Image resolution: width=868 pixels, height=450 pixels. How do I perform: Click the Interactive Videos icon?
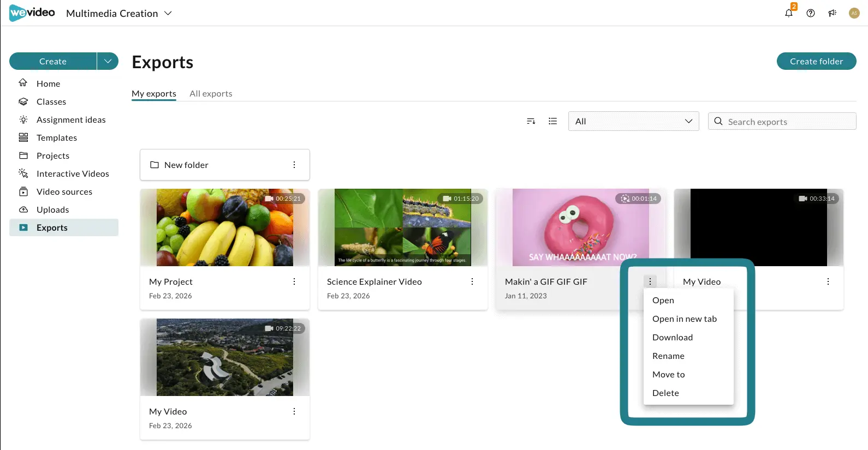point(23,173)
